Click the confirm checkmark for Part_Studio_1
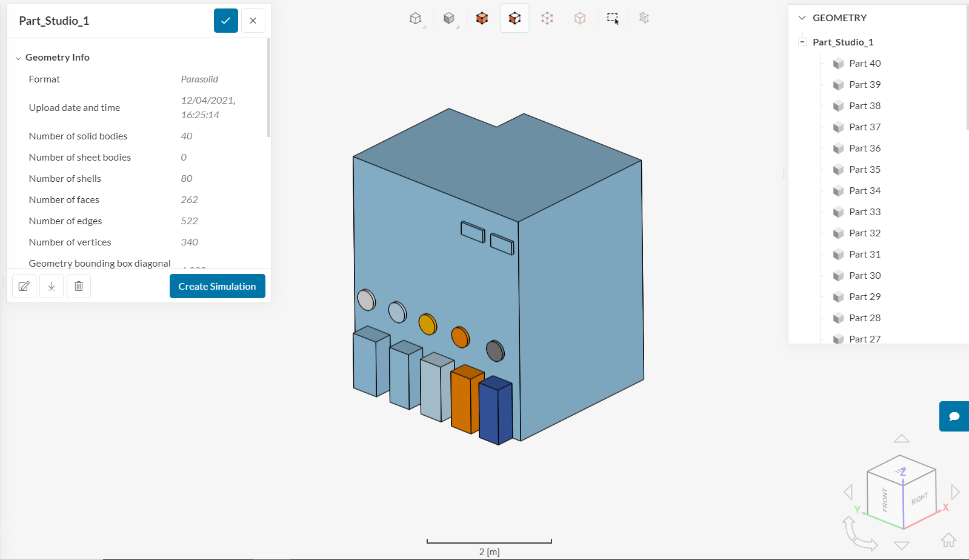 tap(225, 21)
